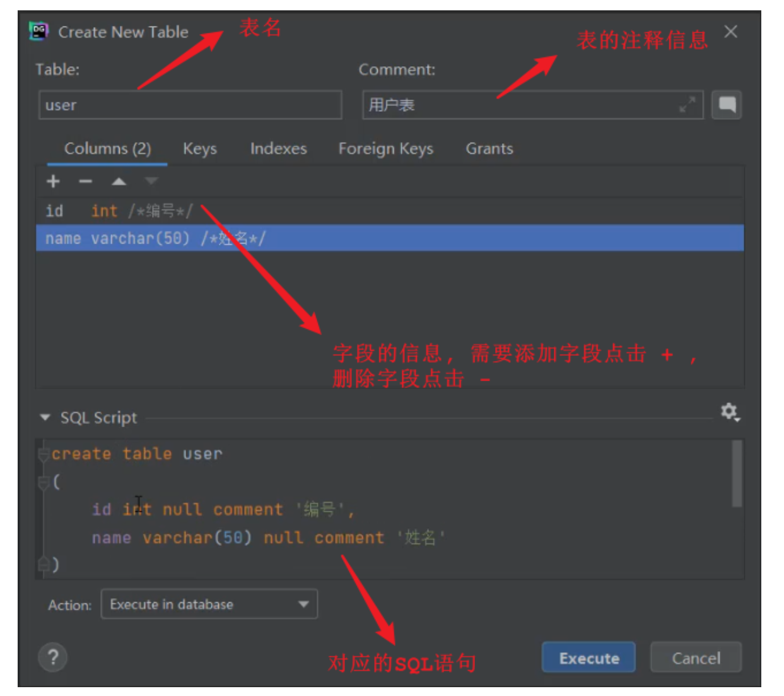Click the minus icon to remove column
Viewport: 784px width, 696px height.
(86, 182)
